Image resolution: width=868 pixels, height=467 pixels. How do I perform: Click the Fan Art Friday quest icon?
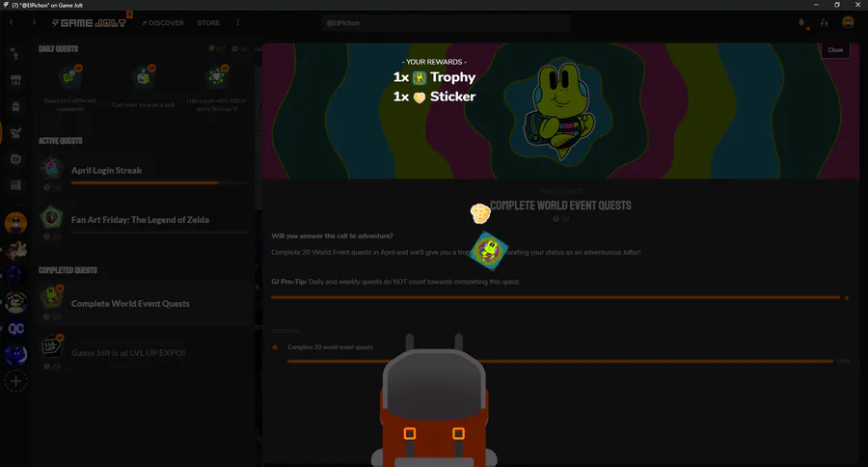pos(51,217)
